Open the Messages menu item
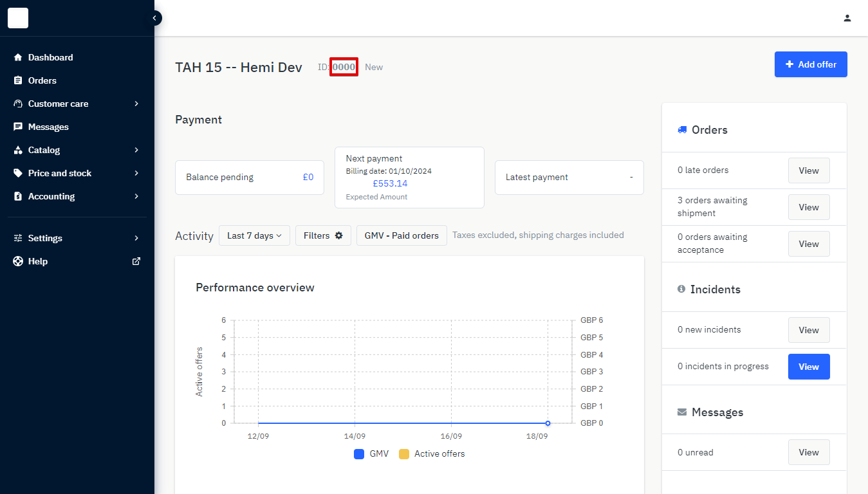The width and height of the screenshot is (868, 494). pyautogui.click(x=77, y=127)
